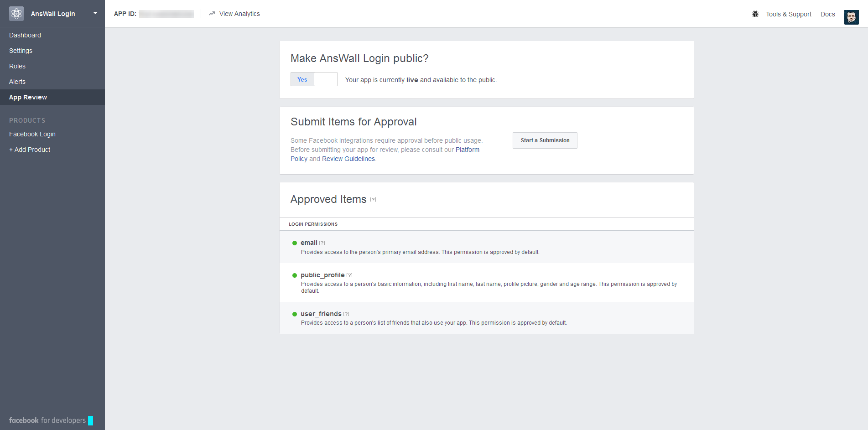
Task: Click the LOGIN PERMISSIONS header
Action: (x=313, y=224)
